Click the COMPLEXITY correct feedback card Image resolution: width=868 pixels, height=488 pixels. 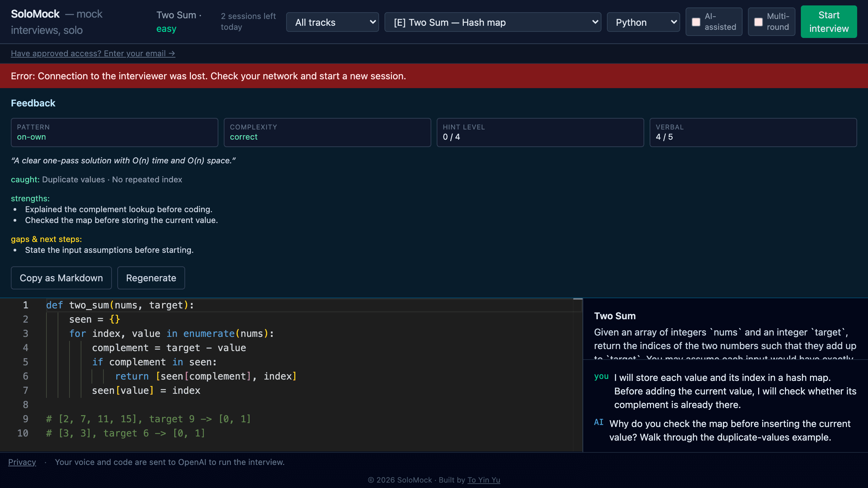point(328,133)
